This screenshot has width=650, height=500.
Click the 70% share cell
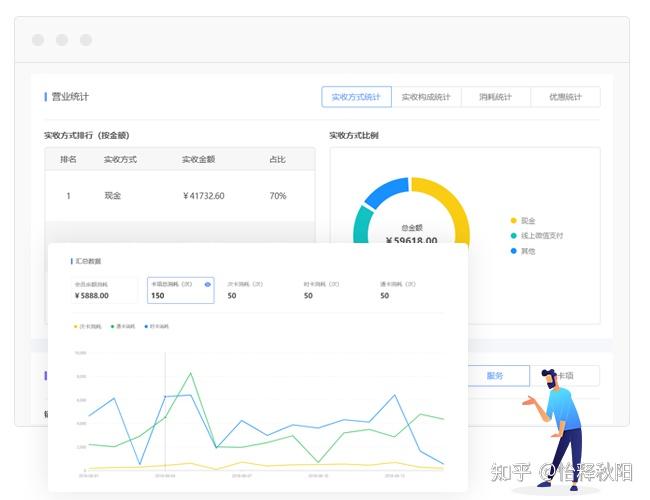tap(278, 196)
